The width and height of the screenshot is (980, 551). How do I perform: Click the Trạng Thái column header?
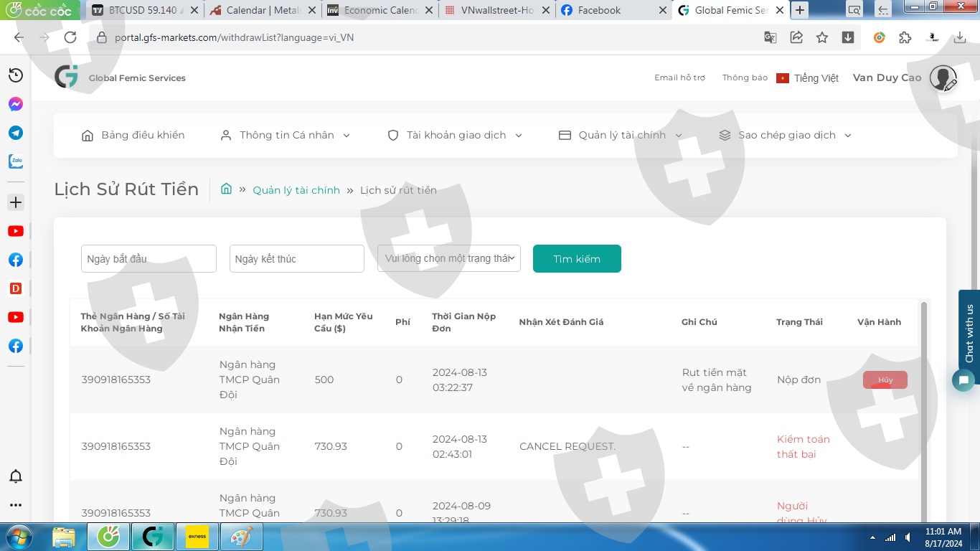(799, 322)
